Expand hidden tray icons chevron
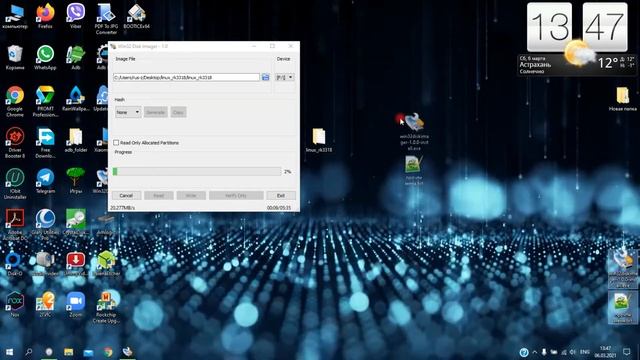The image size is (640, 360). coord(535,352)
